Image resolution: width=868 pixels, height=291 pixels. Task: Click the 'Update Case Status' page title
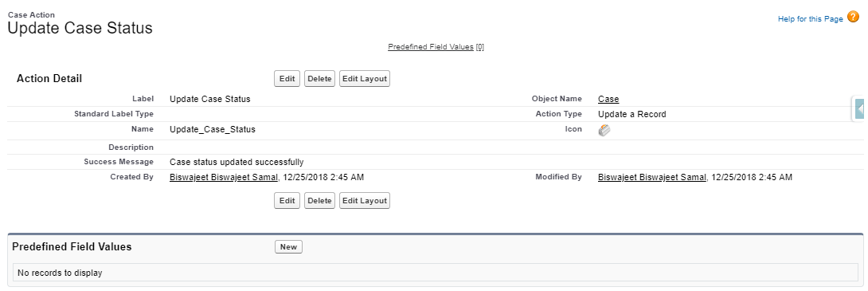coord(80,29)
